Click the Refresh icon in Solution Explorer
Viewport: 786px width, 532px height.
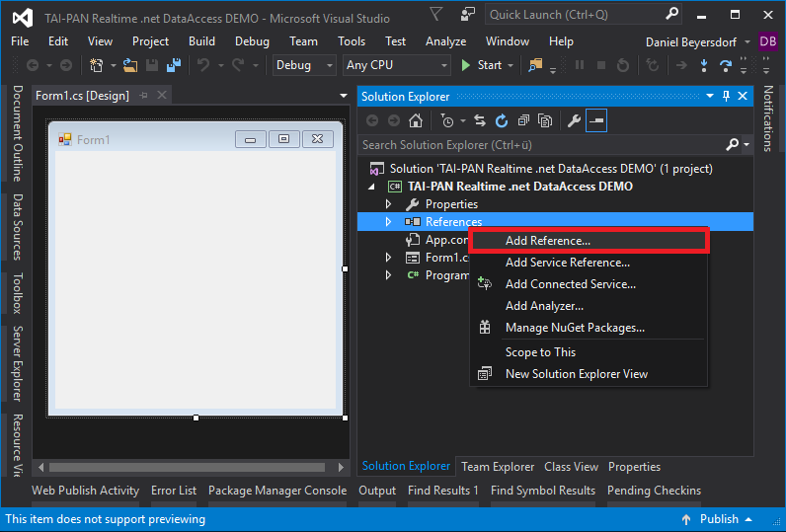coord(502,120)
